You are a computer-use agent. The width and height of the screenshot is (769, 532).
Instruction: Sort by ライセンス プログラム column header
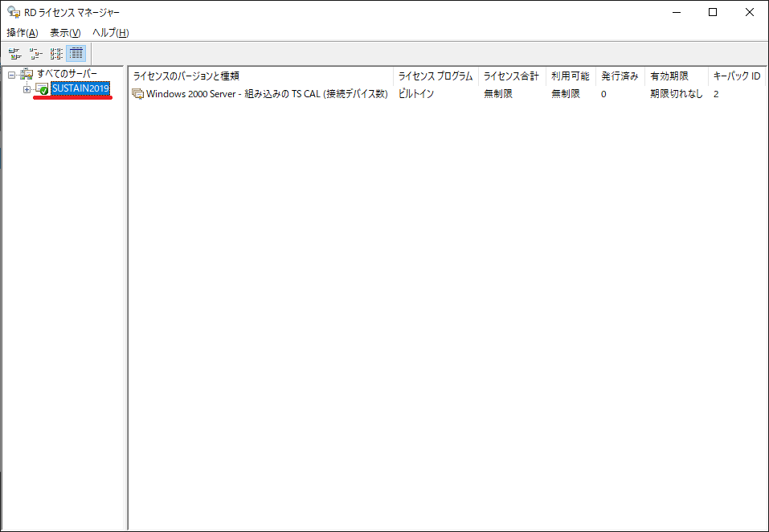pyautogui.click(x=436, y=76)
